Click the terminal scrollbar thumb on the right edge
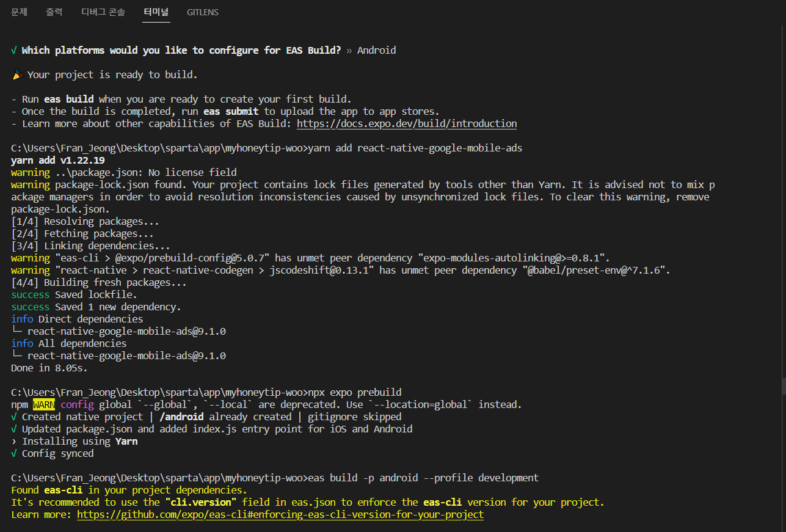The height and width of the screenshot is (532, 786). (x=783, y=386)
